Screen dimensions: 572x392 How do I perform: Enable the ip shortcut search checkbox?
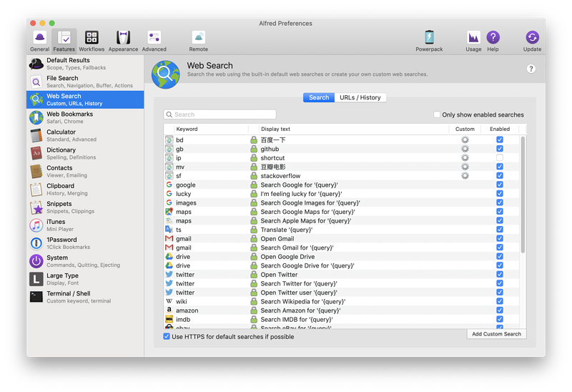[500, 157]
